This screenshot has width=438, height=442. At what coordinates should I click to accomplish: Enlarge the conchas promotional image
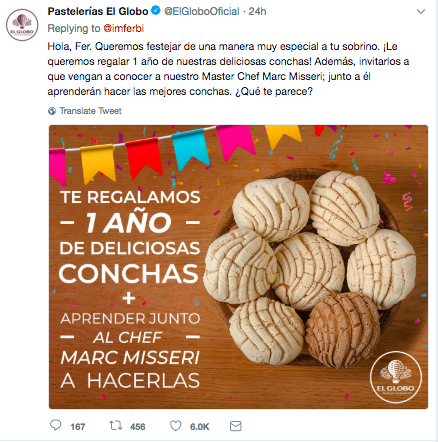pyautogui.click(x=238, y=267)
